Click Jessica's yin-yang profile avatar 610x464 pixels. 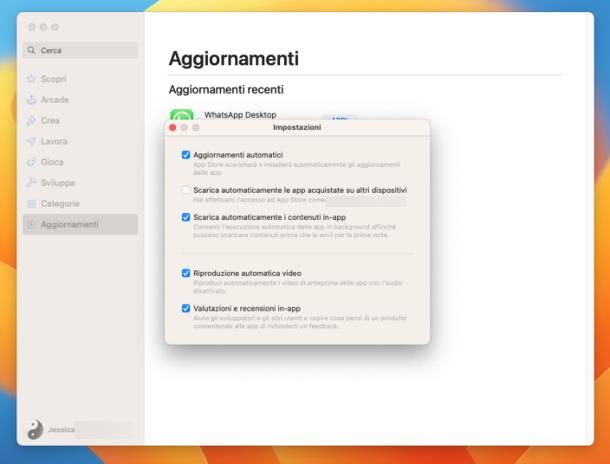coord(35,429)
